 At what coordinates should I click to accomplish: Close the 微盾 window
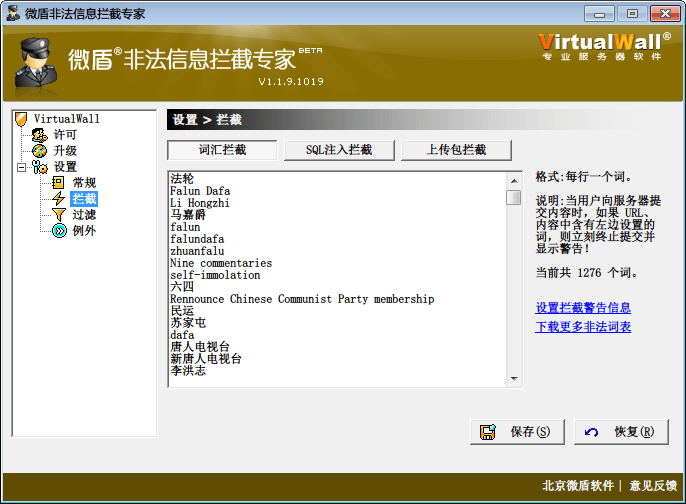[x=665, y=14]
